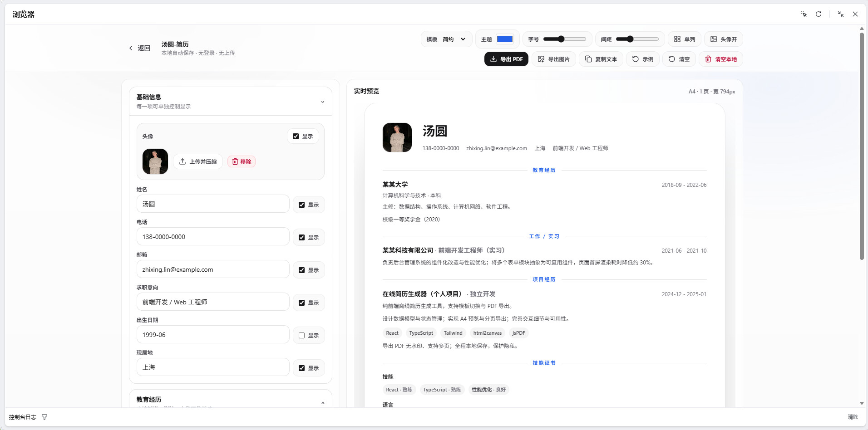Viewport: 868px width, 430px height.
Task: Click the browser refresh icon
Action: click(819, 14)
